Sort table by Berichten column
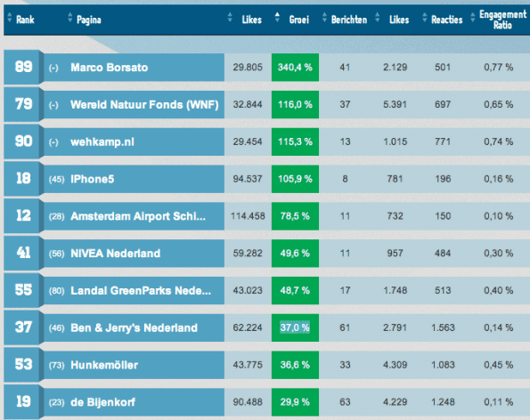The width and height of the screenshot is (530, 420). click(x=345, y=20)
